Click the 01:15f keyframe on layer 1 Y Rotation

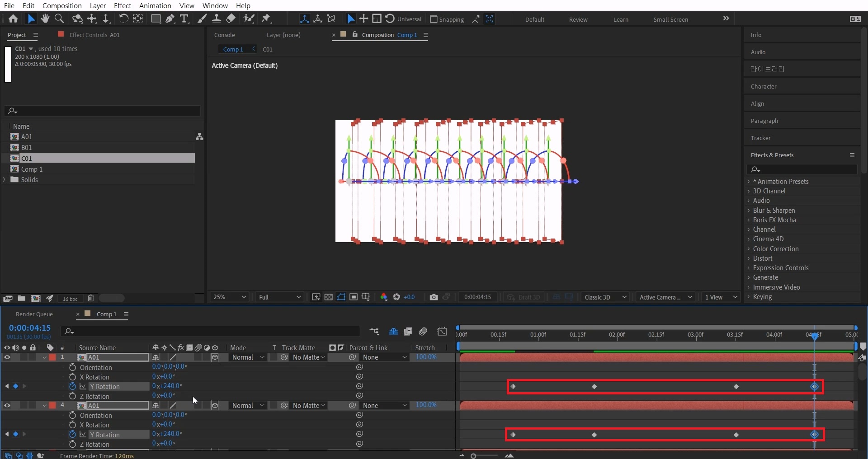[x=594, y=386]
